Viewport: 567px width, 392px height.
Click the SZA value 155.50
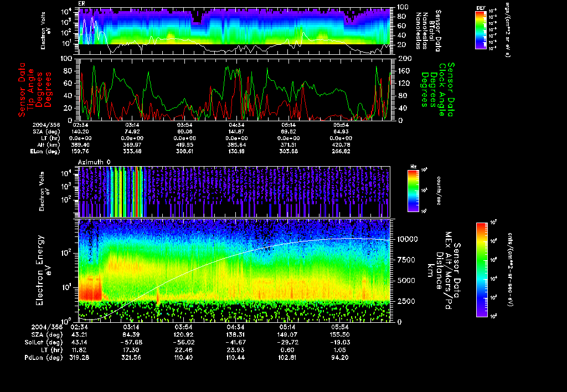[339, 334]
